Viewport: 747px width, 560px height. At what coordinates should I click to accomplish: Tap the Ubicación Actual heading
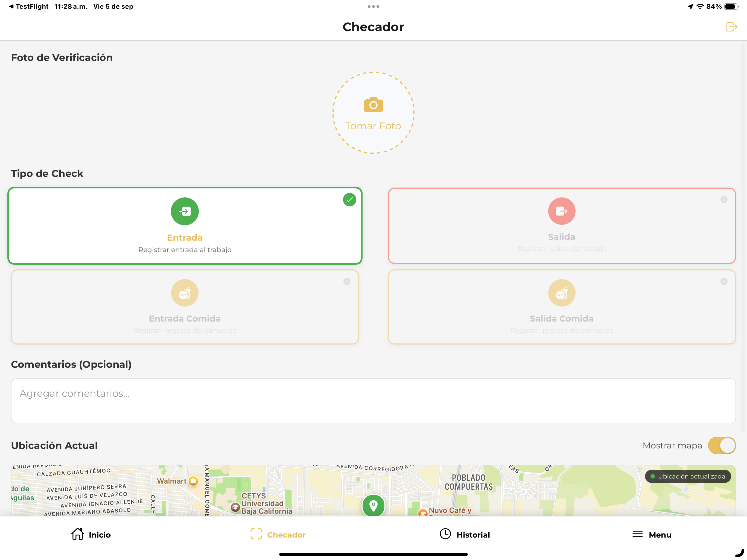[x=54, y=445]
